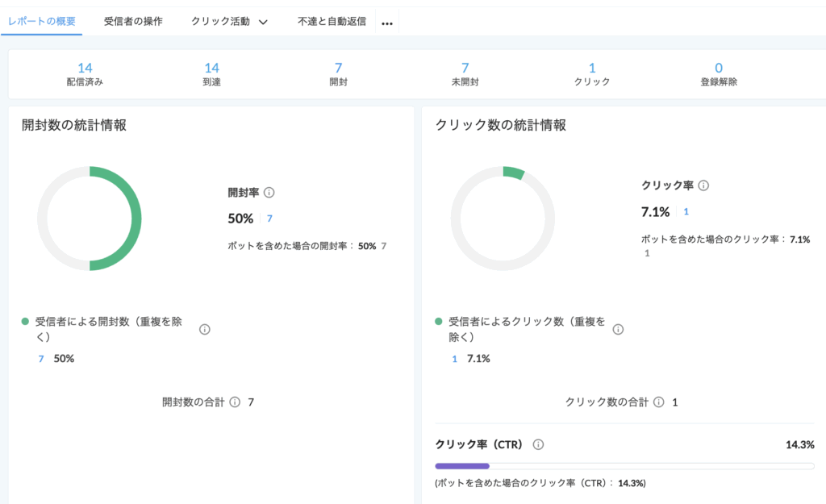
Task: Click the blue 1 under 受信者によるクリック数
Action: [x=455, y=359]
